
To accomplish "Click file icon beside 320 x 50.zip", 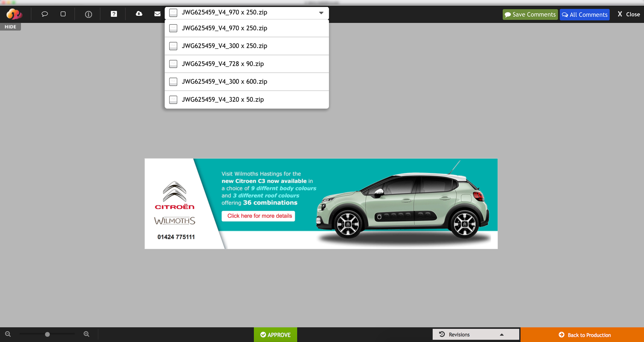I will click(173, 99).
